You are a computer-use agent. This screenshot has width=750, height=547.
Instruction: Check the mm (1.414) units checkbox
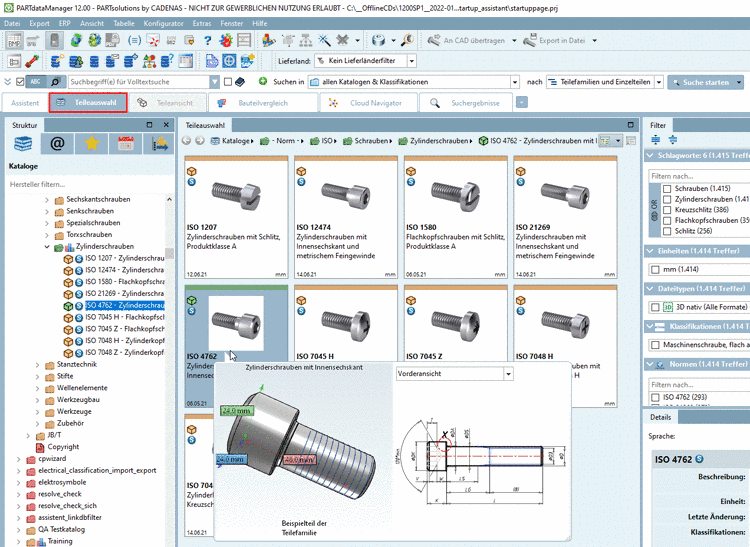(655, 269)
